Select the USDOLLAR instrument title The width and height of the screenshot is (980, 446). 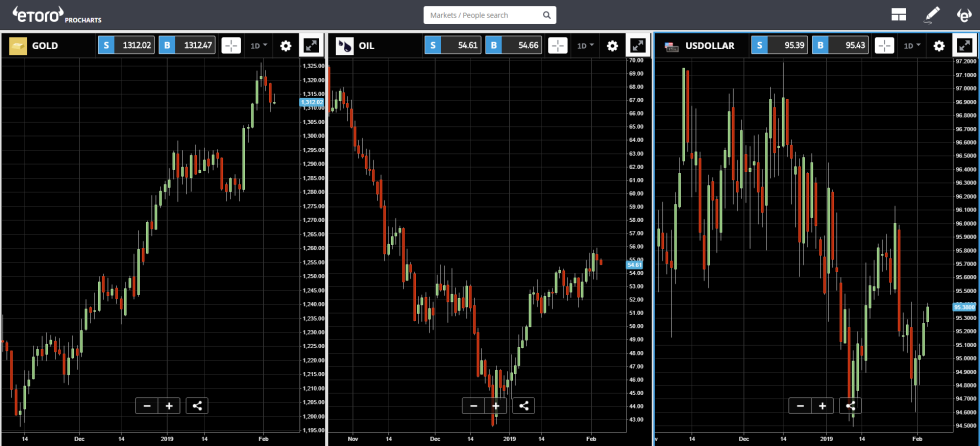point(708,46)
